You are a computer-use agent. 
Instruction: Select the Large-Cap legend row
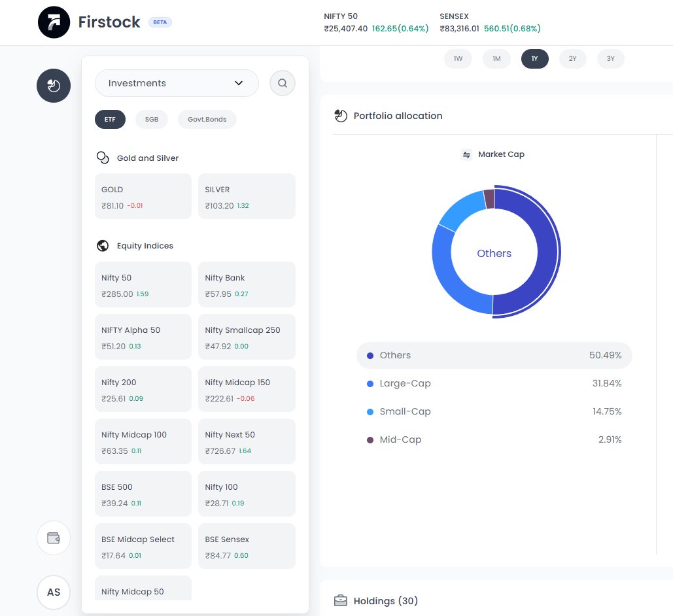click(494, 383)
